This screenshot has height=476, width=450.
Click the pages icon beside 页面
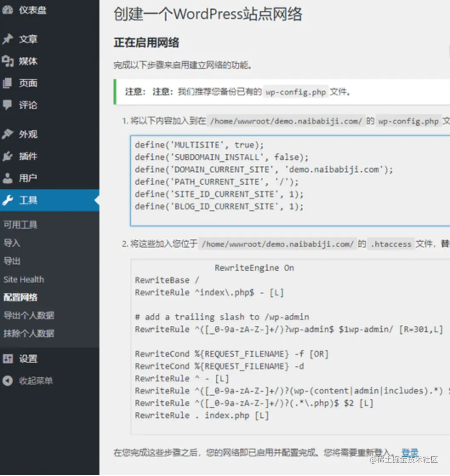pos(7,83)
